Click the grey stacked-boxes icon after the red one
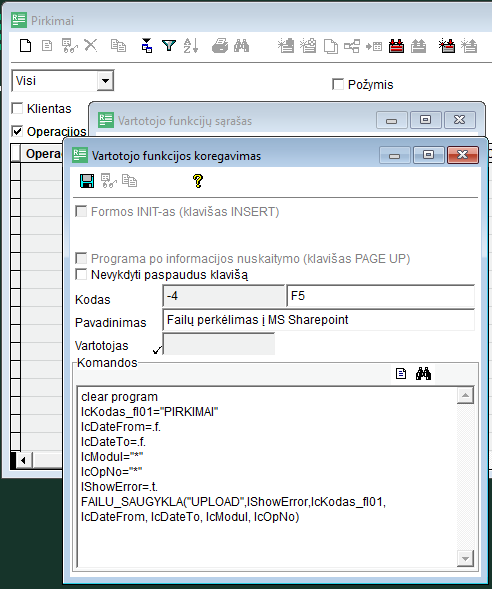492x589 pixels. [x=418, y=46]
